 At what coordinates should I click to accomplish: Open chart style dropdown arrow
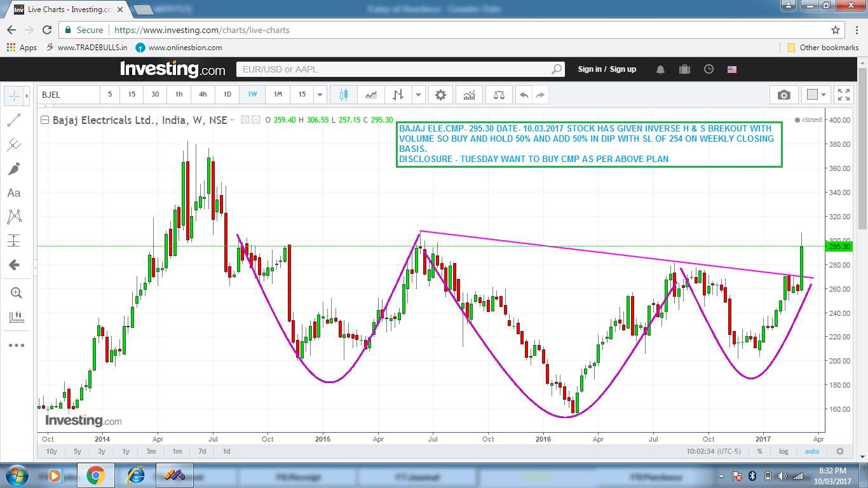pyautogui.click(x=418, y=95)
